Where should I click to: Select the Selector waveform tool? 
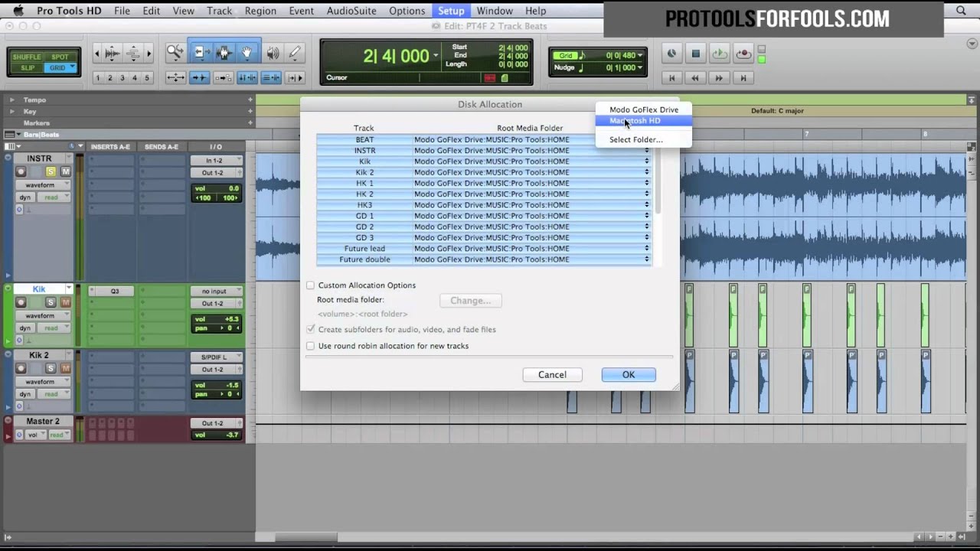click(x=224, y=53)
